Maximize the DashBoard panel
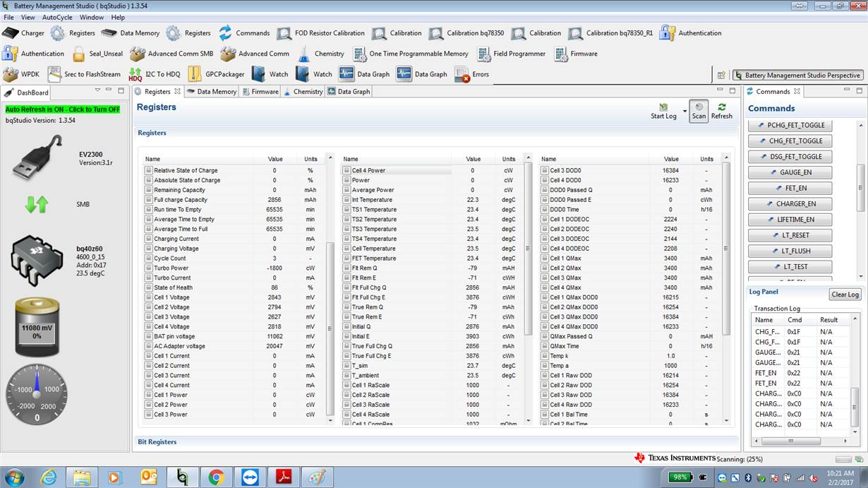This screenshot has width=868, height=488. click(x=121, y=90)
